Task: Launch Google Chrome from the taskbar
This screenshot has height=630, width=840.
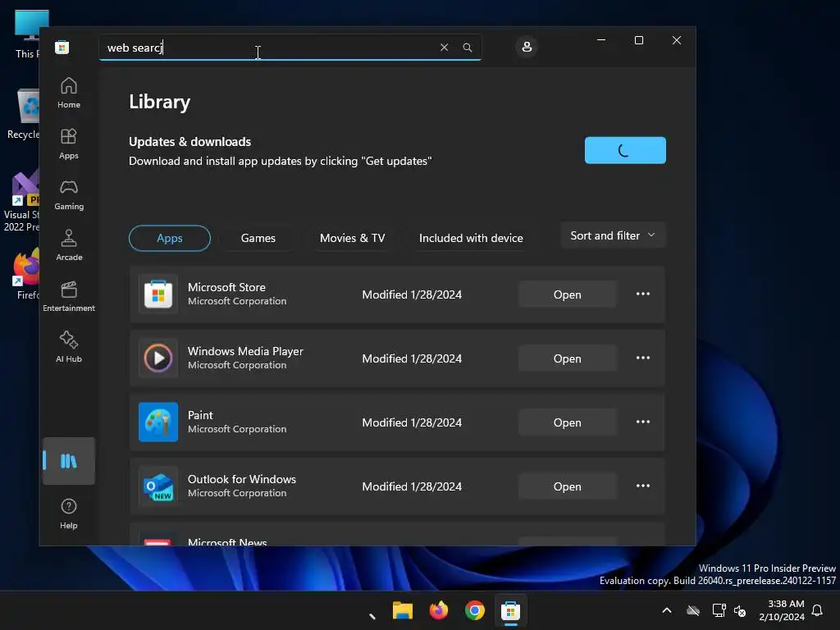Action: pos(475,610)
